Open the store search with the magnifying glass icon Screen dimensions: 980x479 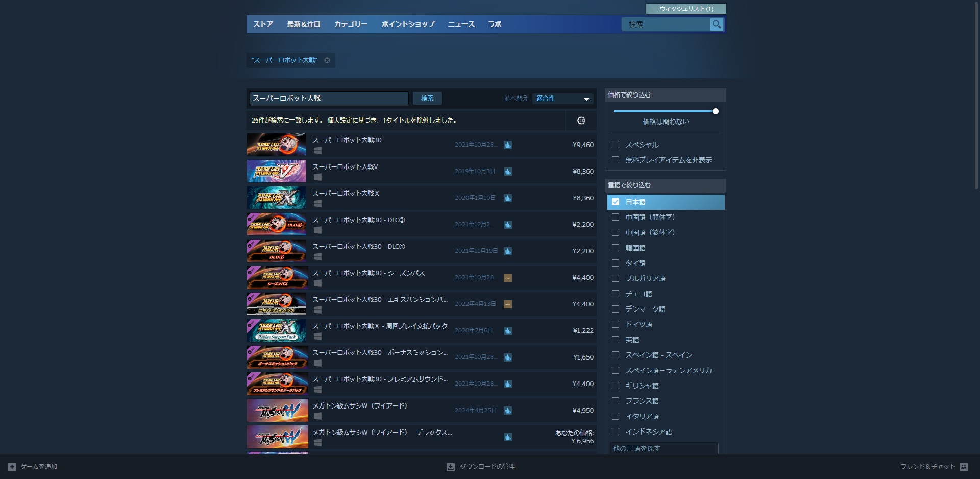pyautogui.click(x=717, y=24)
